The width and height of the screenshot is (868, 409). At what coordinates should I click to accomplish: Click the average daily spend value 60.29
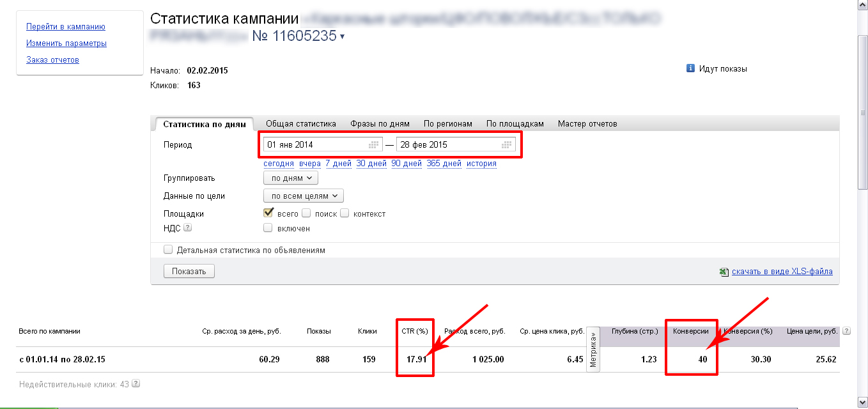pos(269,359)
